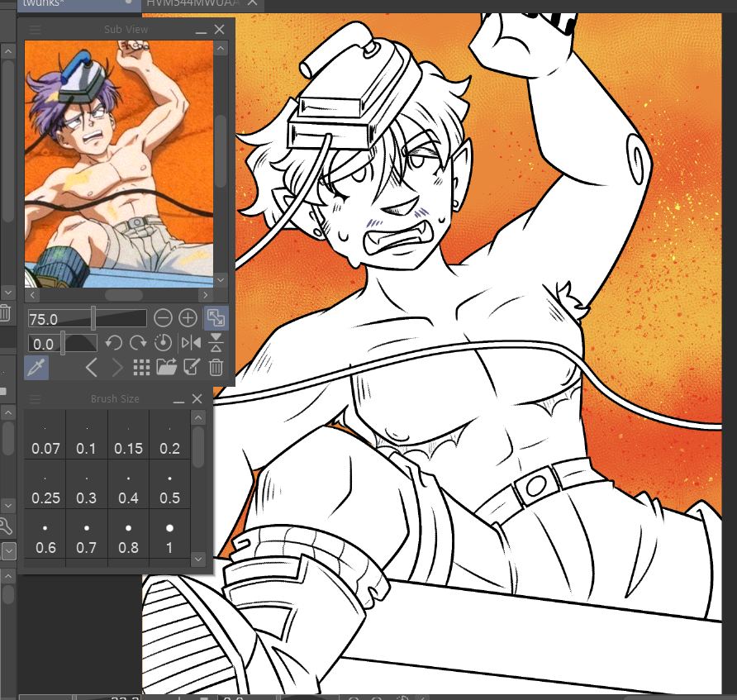Open Sub View panel menu
Image resolution: width=737 pixels, height=700 pixels.
(35, 30)
